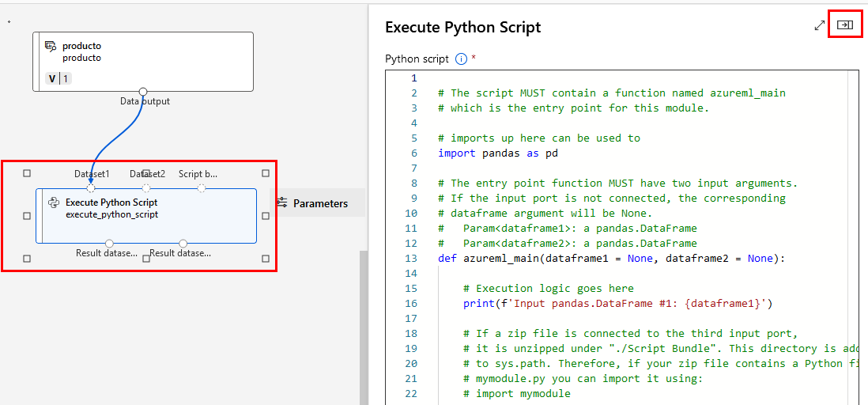Click the Python icon on Execute Python Script node
The height and width of the screenshot is (405, 868).
(x=54, y=202)
